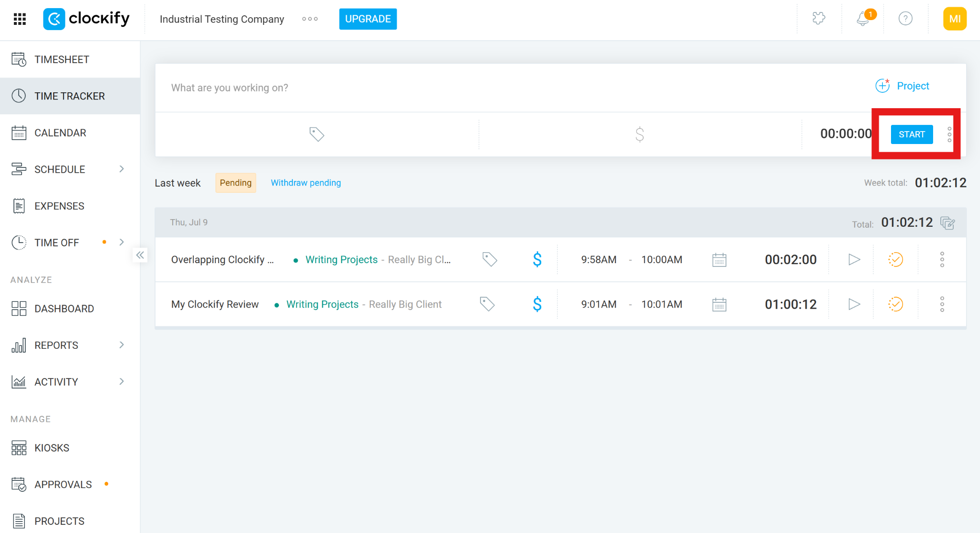
Task: Click the Industrial Testing Company workspace name
Action: tap(222, 19)
